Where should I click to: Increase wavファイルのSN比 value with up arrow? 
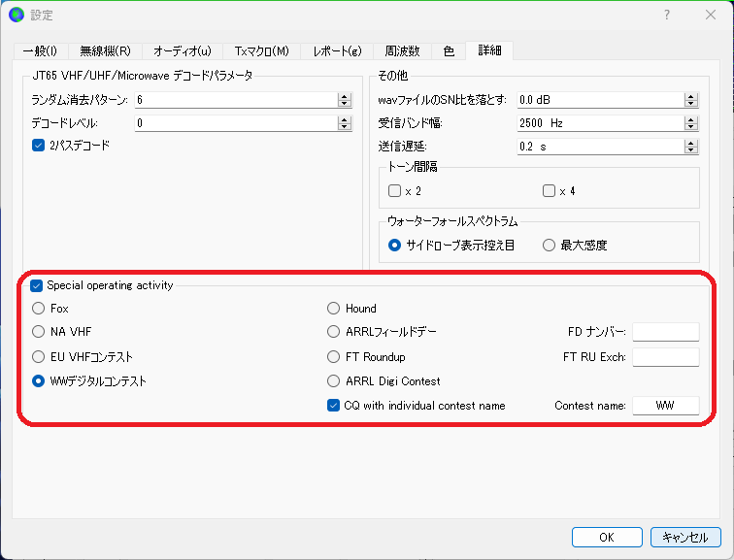tap(691, 96)
